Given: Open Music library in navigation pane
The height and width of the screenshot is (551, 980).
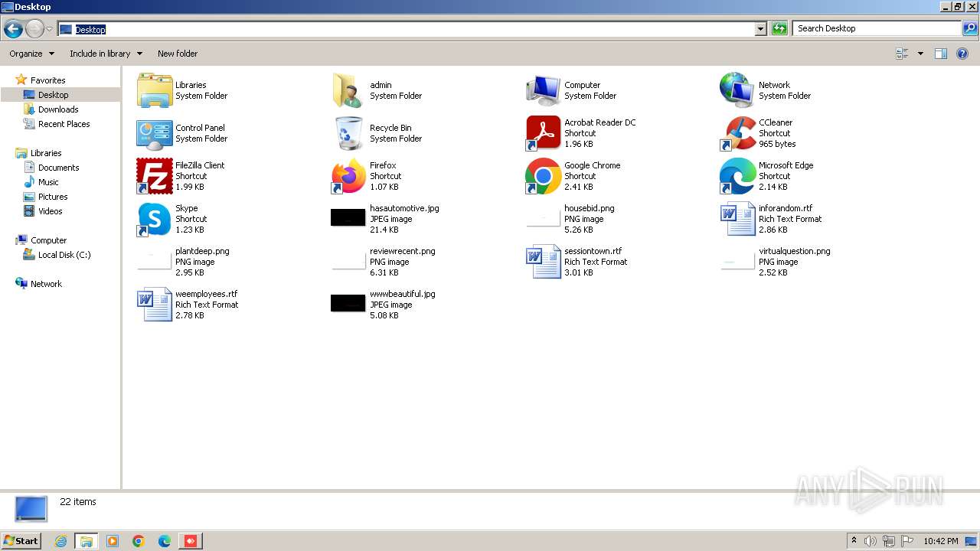Looking at the screenshot, I should click(48, 182).
